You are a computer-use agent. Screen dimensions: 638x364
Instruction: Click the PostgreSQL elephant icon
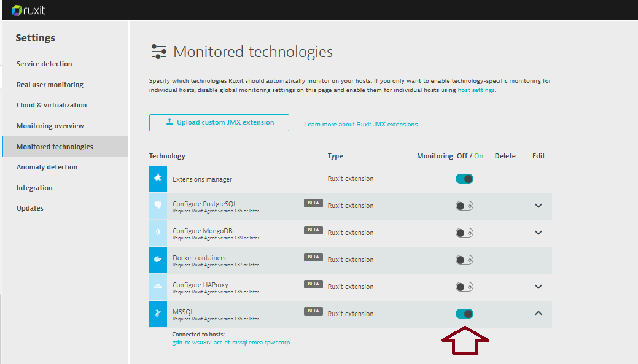(x=158, y=206)
